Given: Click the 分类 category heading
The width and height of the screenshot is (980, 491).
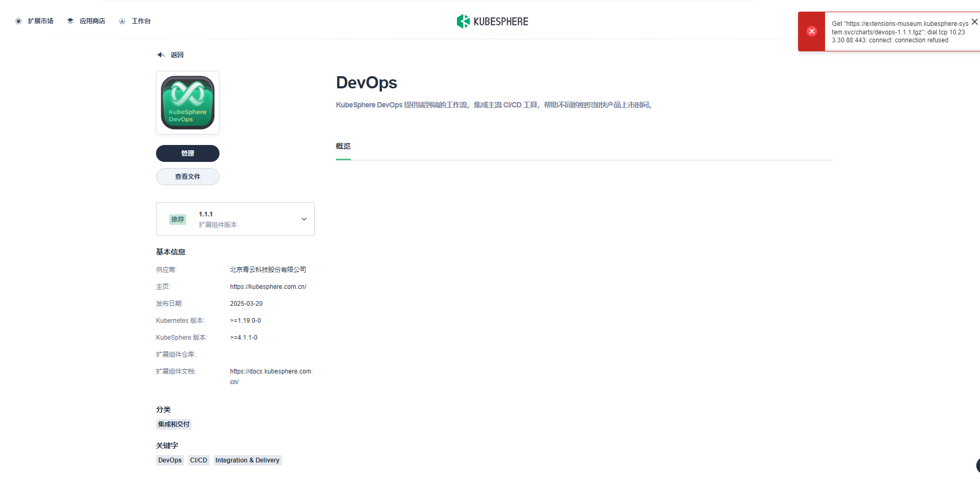Looking at the screenshot, I should (163, 410).
